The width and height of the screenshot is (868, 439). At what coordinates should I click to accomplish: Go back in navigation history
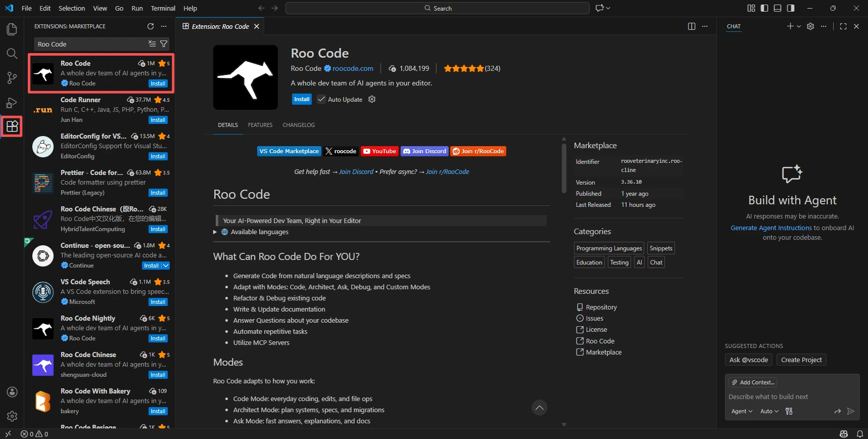tap(261, 8)
